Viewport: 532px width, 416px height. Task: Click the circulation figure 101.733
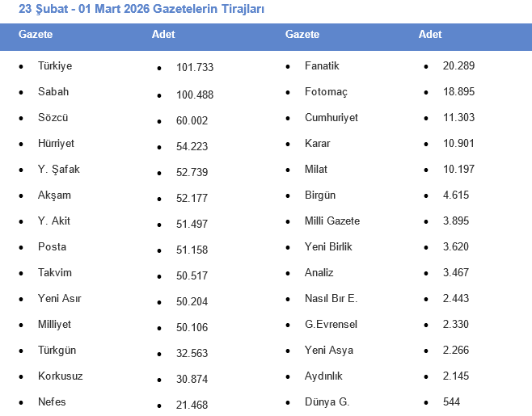(x=195, y=68)
